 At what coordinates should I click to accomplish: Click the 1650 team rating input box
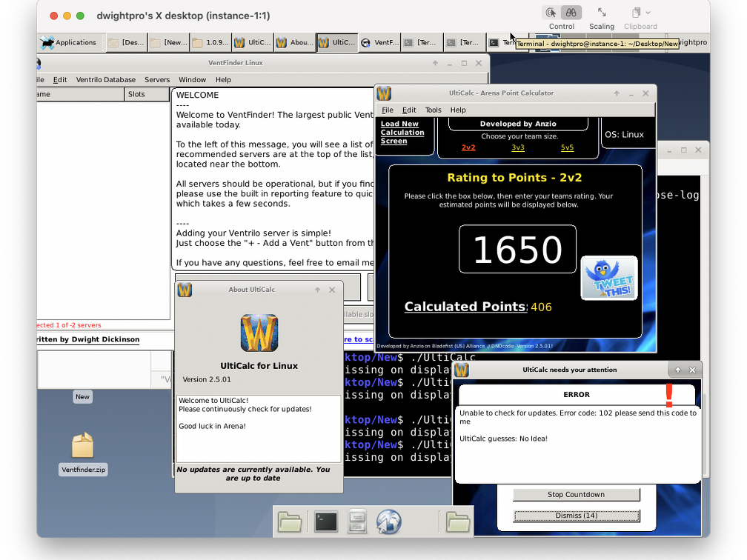tap(517, 250)
